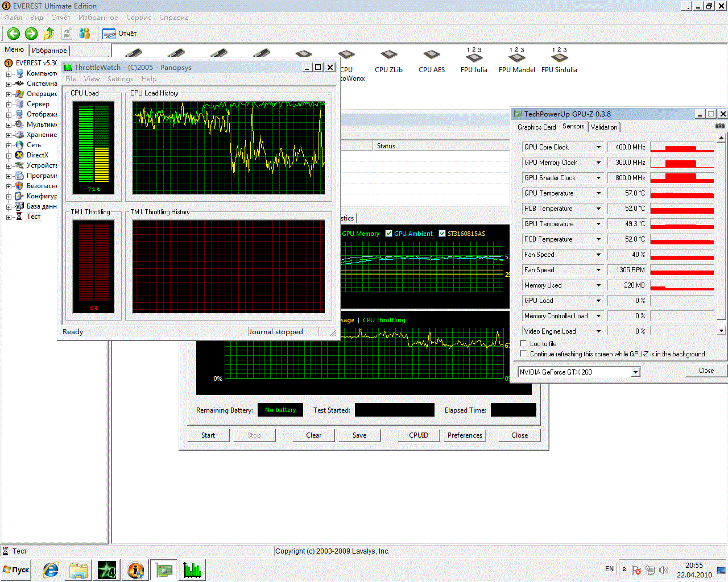Click the two-people users toolbar icon
Image resolution: width=728 pixels, height=582 pixels.
[x=85, y=34]
